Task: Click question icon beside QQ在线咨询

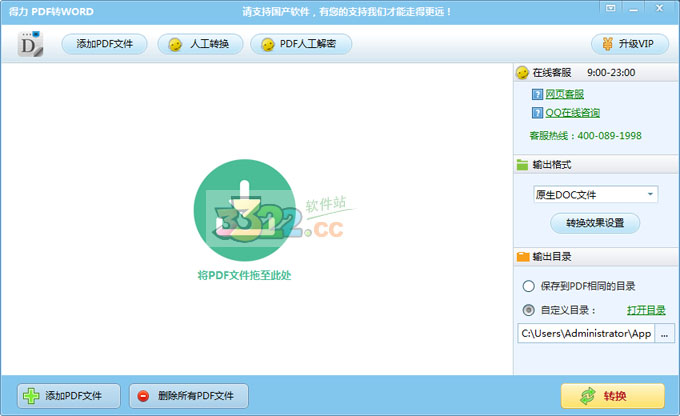Action: 537,113
